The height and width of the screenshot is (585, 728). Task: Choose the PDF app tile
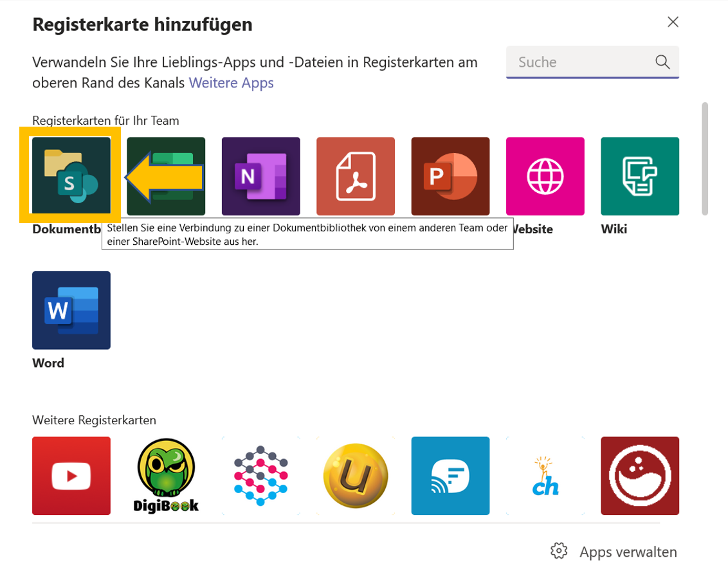tap(356, 176)
